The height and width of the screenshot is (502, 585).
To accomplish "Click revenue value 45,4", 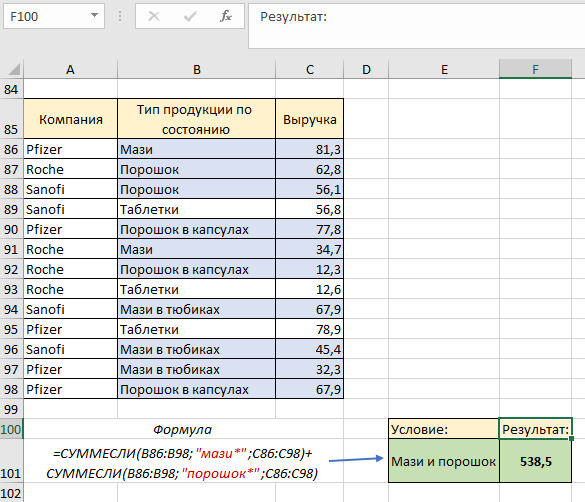I will tap(310, 349).
